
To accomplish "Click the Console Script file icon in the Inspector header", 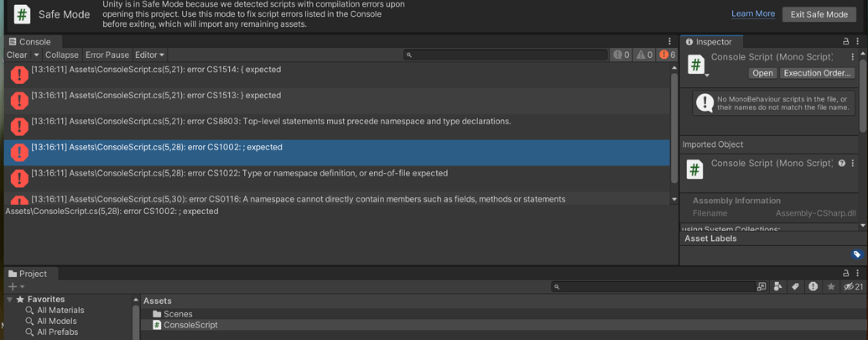I will (x=695, y=64).
